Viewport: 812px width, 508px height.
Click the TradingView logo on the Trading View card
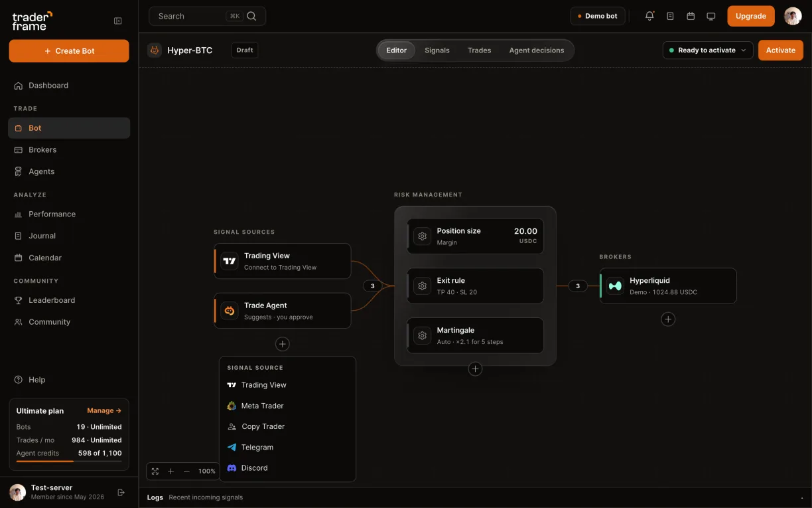(x=230, y=261)
